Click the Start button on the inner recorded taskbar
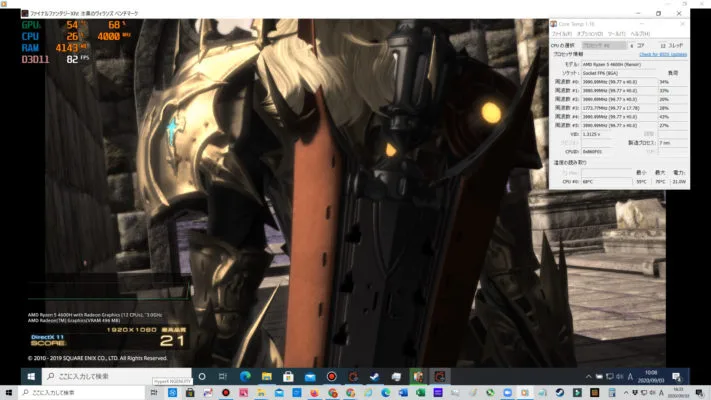This screenshot has height=400, width=711. point(31,376)
